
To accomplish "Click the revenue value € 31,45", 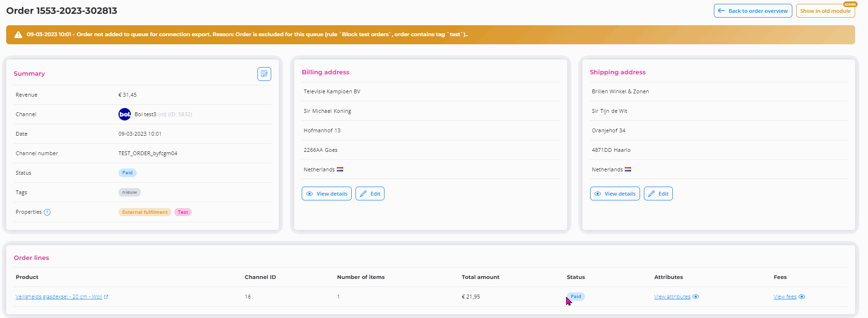I will 128,95.
